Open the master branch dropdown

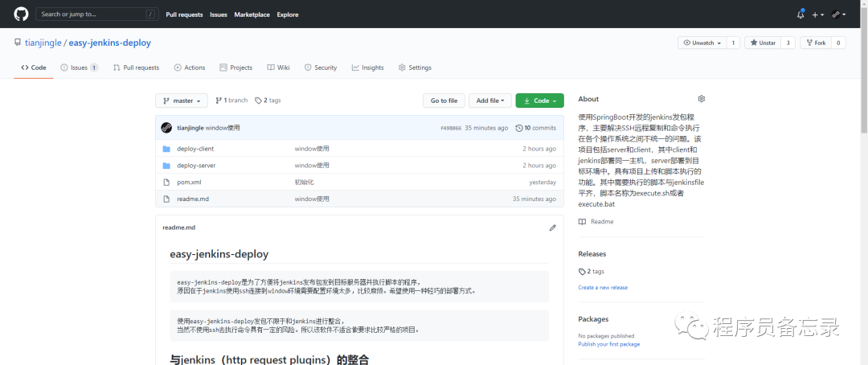click(182, 100)
